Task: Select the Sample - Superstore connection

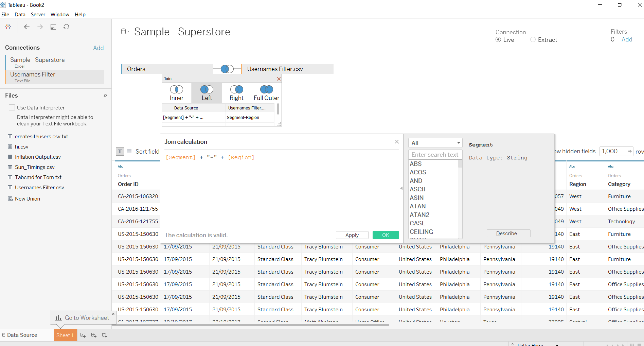Action: (x=55, y=63)
